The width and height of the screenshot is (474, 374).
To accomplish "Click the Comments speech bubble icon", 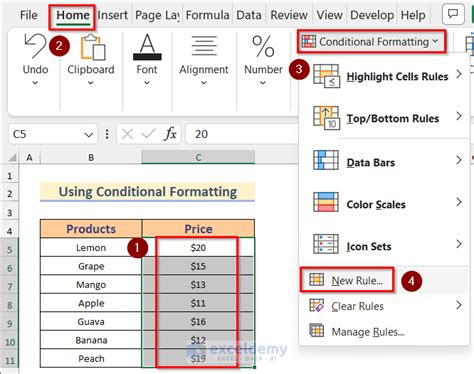I will click(x=453, y=14).
